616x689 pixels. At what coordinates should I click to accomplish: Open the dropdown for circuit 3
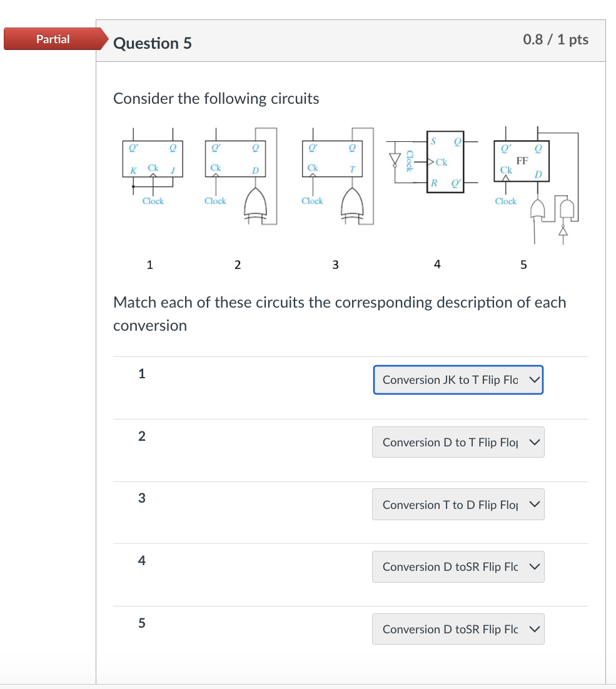pos(457,504)
